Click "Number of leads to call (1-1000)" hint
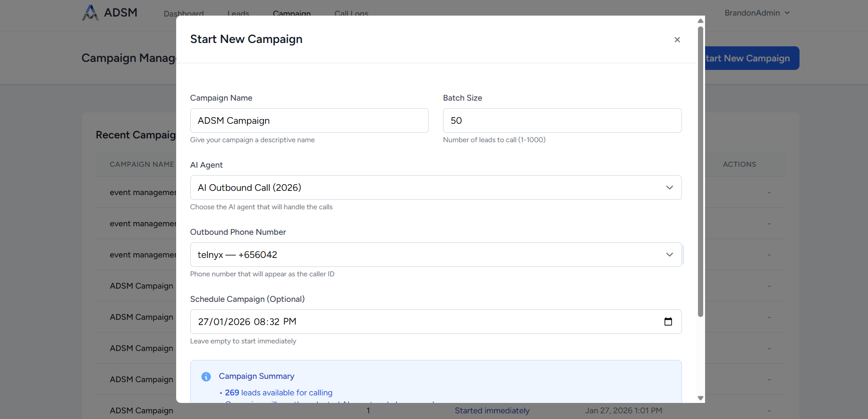 point(494,140)
